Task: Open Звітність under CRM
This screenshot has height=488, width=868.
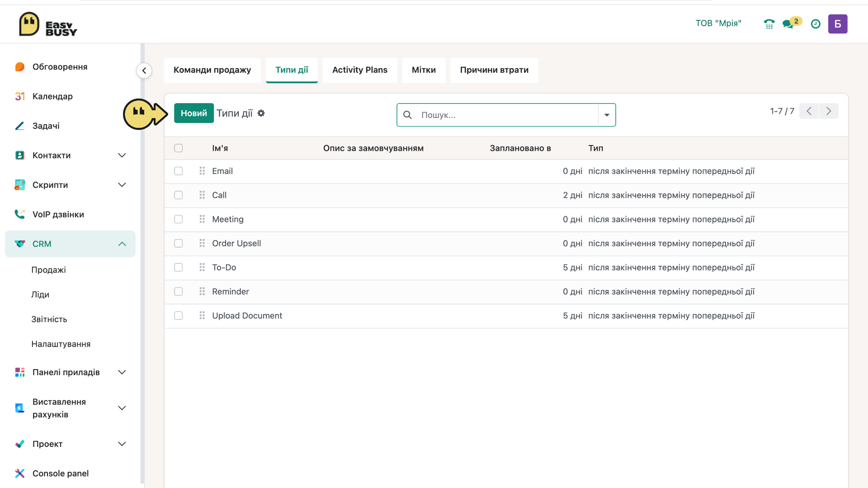Action: point(49,319)
